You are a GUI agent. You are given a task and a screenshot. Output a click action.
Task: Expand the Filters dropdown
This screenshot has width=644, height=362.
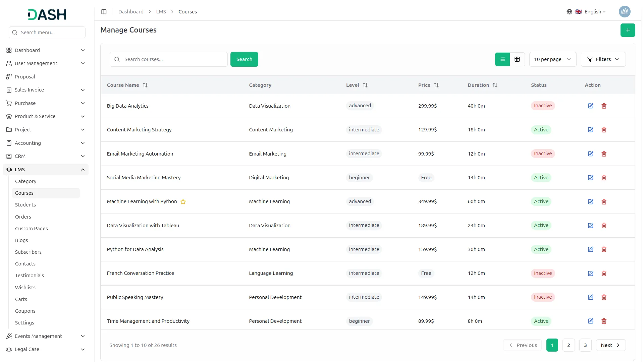point(603,59)
